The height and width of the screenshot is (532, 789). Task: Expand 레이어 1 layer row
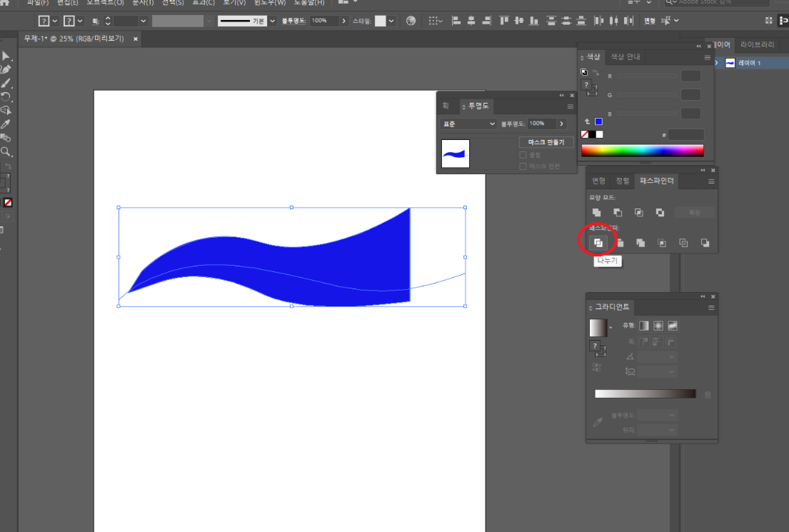[717, 62]
